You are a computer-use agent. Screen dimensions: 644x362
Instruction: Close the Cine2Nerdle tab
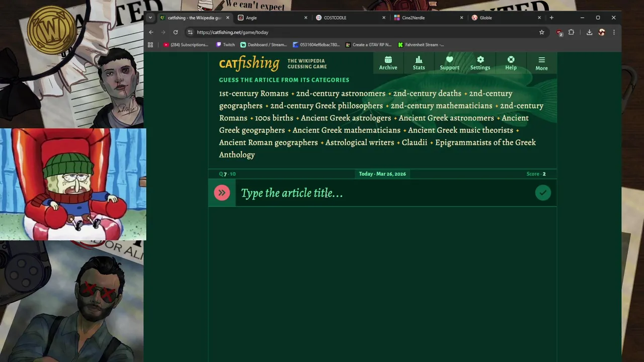coord(461,18)
